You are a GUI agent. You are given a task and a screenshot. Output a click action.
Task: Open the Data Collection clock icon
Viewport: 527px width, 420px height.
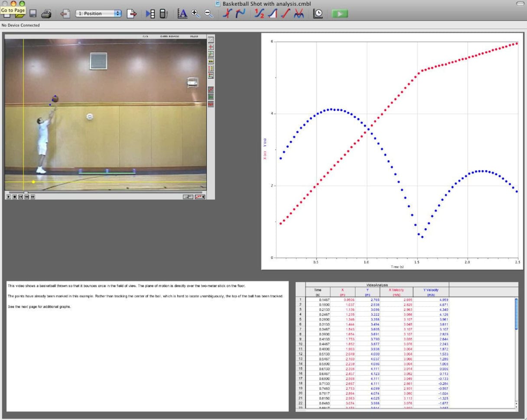click(318, 14)
